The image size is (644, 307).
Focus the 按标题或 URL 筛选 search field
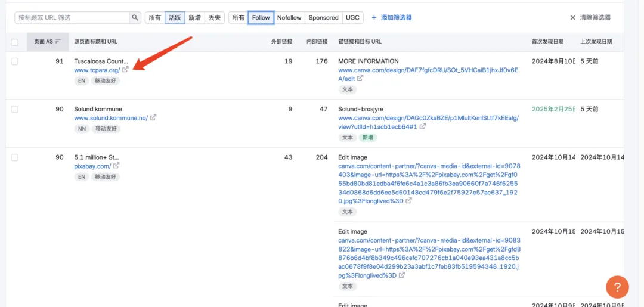72,18
